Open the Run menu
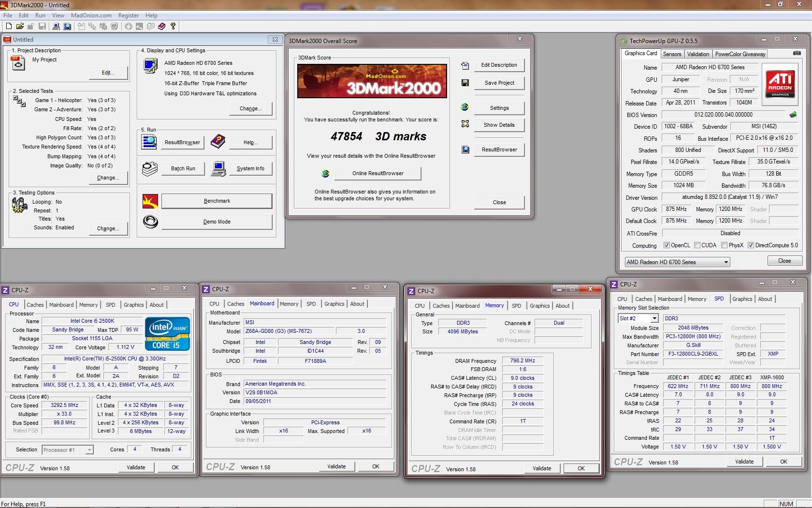The image size is (812, 508). [40, 15]
